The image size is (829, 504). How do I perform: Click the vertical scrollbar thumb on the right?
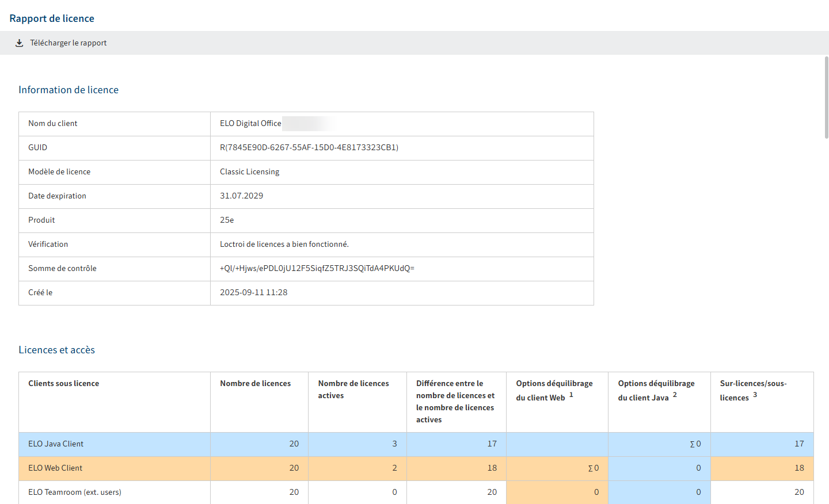click(x=826, y=98)
